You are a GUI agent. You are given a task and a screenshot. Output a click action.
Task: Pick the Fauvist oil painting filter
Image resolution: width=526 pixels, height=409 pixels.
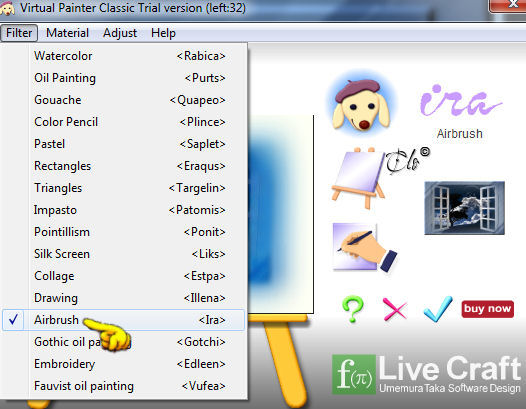tap(123, 386)
